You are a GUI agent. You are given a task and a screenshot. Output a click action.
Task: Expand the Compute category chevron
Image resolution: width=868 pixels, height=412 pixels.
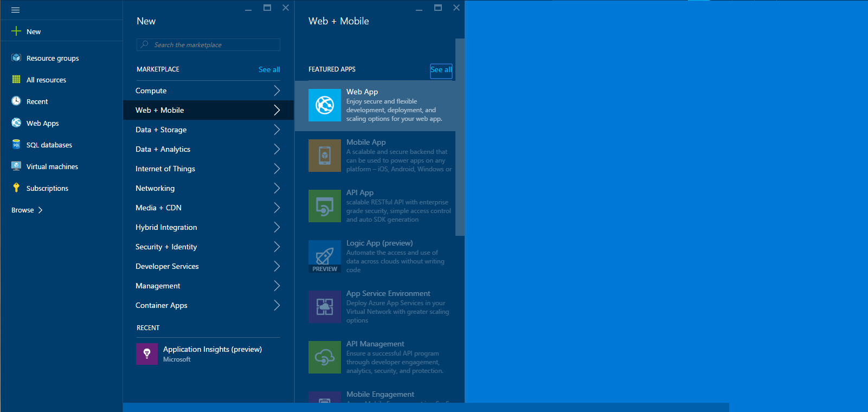pos(277,91)
